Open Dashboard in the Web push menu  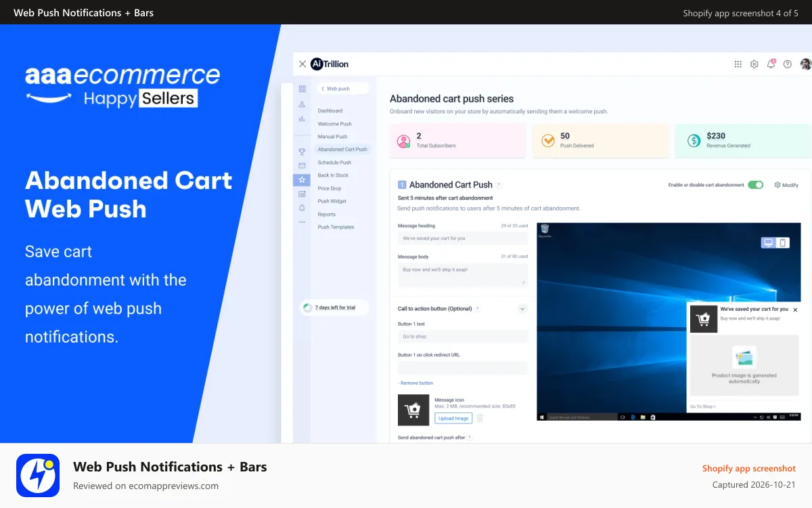coord(330,110)
